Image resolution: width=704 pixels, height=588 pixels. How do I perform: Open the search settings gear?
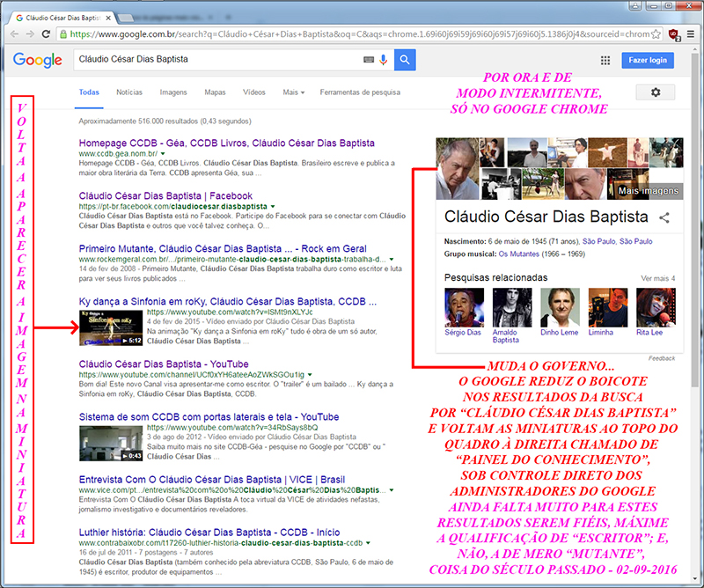655,92
